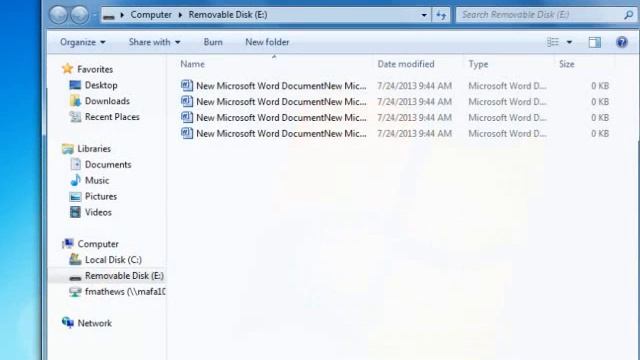
Task: Click the magnifier search icon
Action: (x=629, y=15)
